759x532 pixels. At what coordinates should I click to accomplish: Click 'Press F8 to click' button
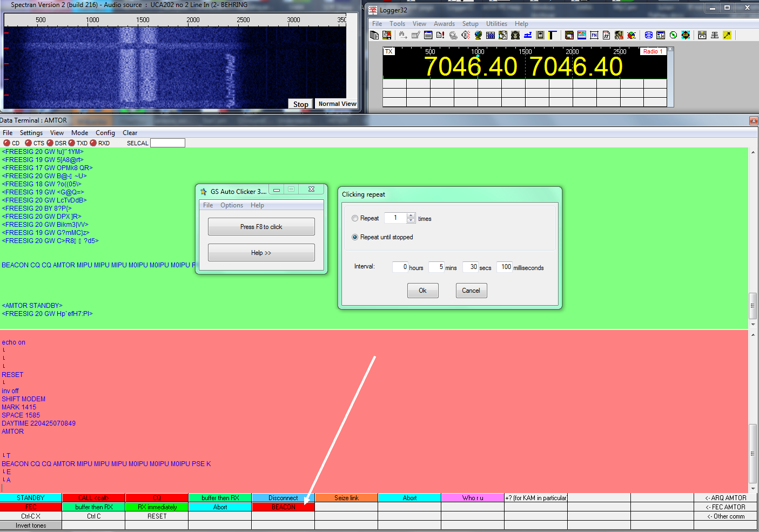[x=261, y=227]
